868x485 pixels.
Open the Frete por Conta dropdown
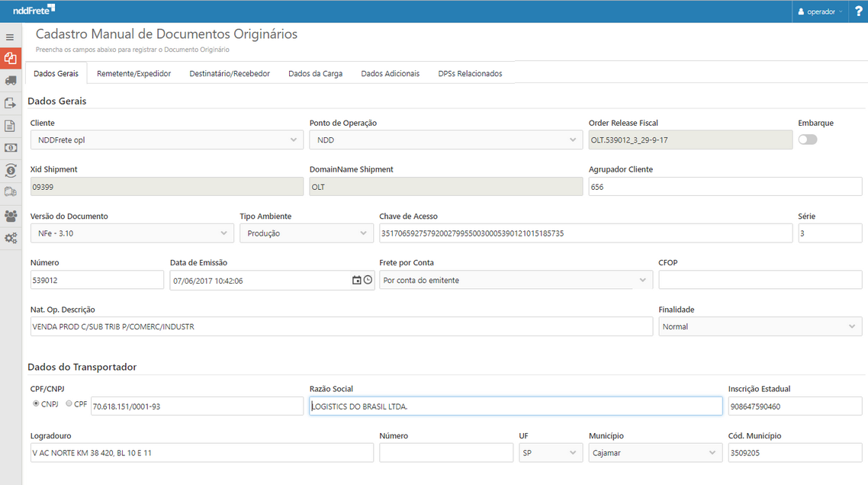point(516,281)
